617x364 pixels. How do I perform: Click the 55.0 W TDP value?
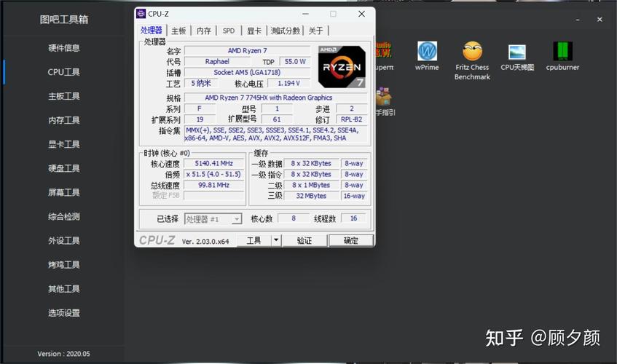(x=295, y=62)
